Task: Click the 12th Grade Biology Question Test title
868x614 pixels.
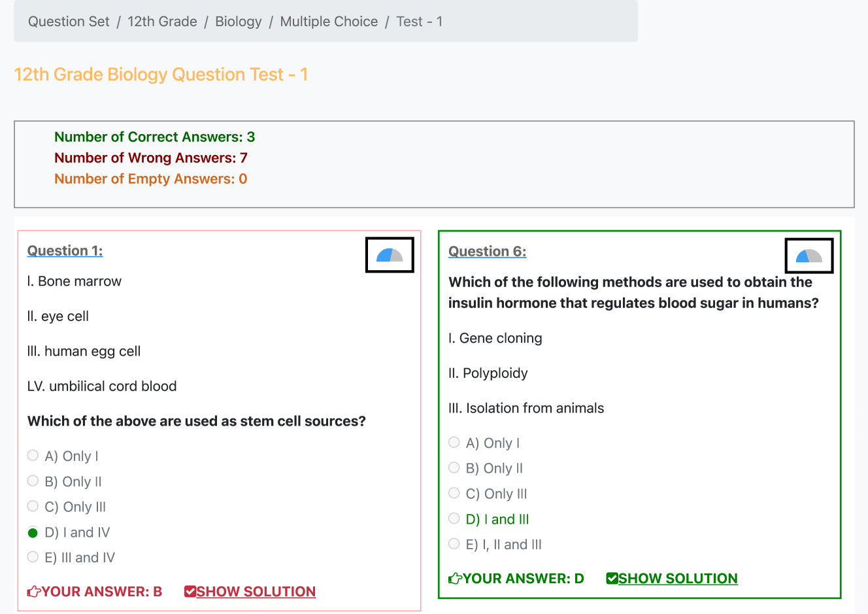Action: click(161, 75)
